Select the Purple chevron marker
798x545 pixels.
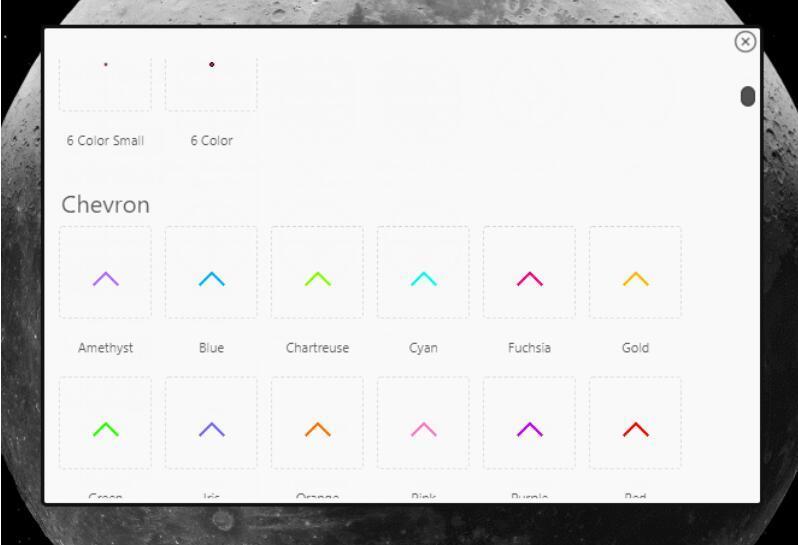529,423
